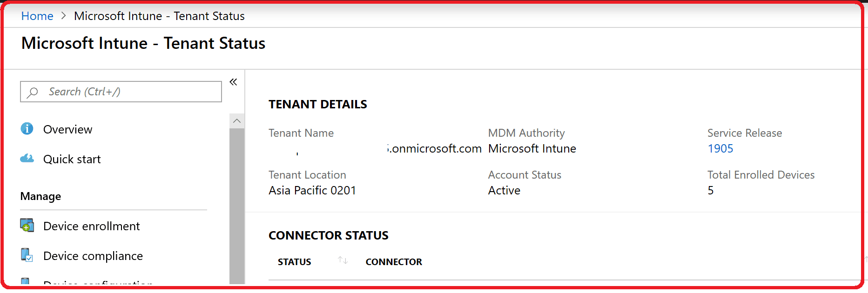Screen dimensions: 868x293
Task: Go to Home via breadcrumb link
Action: click(37, 16)
